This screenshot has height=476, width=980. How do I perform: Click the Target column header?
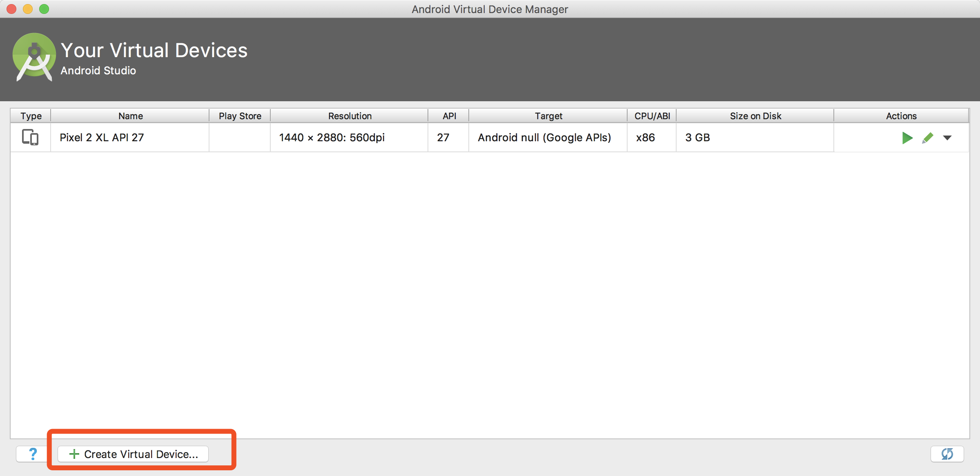pyautogui.click(x=548, y=116)
